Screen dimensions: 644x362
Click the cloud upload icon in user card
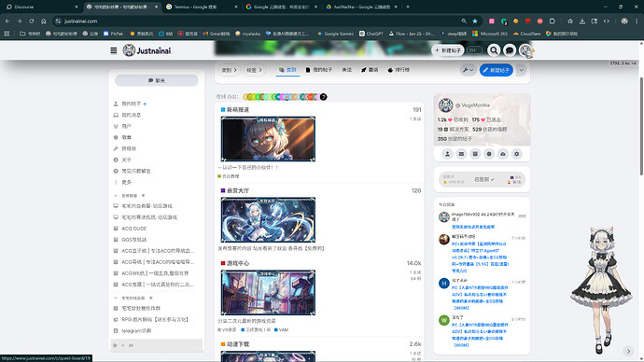(503, 154)
